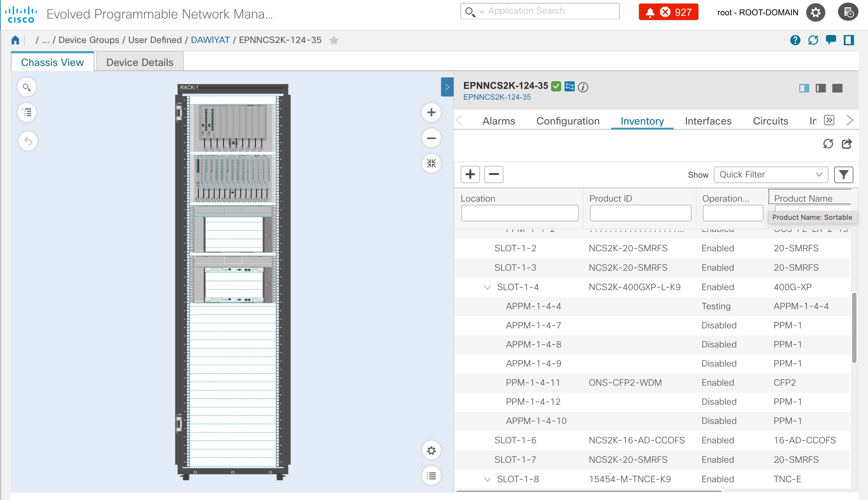
Task: Open the chassis view search magnifier tool
Action: (26, 87)
